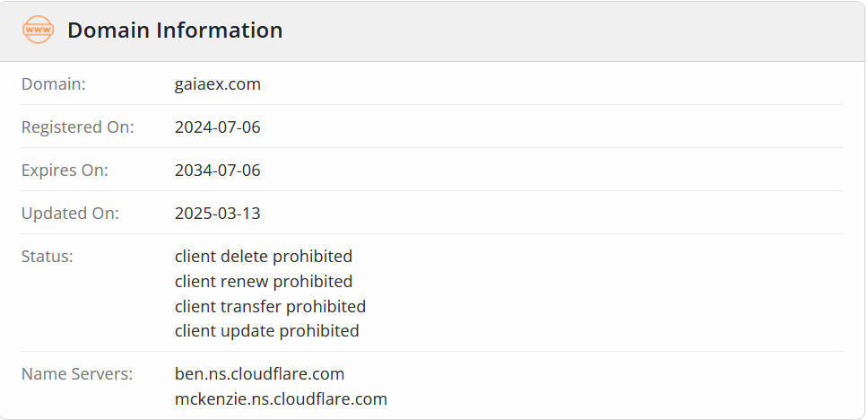
Task: Click the word "Domain" in the panel heading
Action: 108,30
